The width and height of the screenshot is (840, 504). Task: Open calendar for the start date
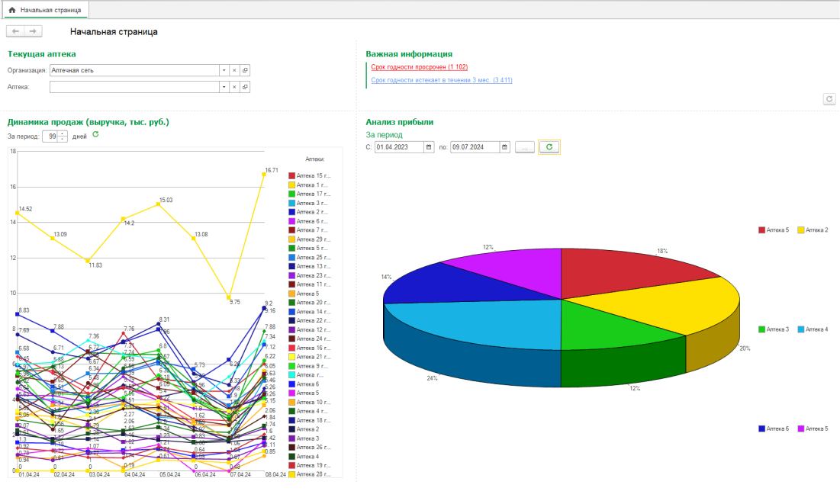coord(430,147)
